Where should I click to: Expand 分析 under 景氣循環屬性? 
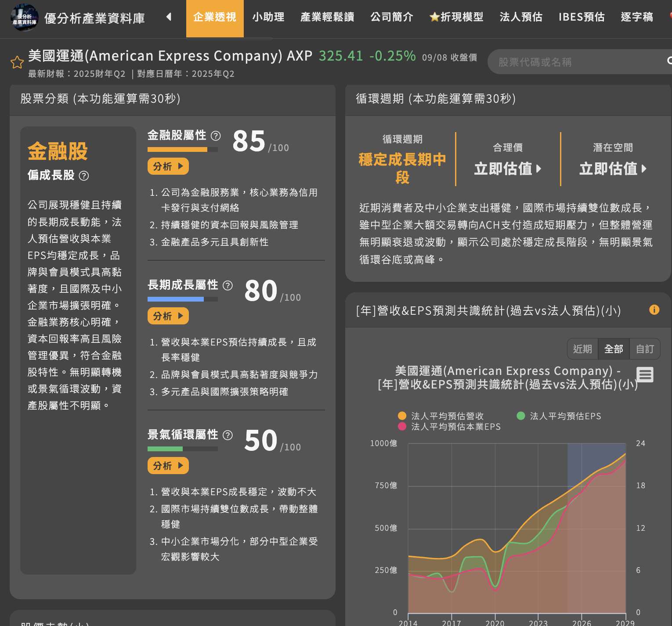tap(168, 466)
